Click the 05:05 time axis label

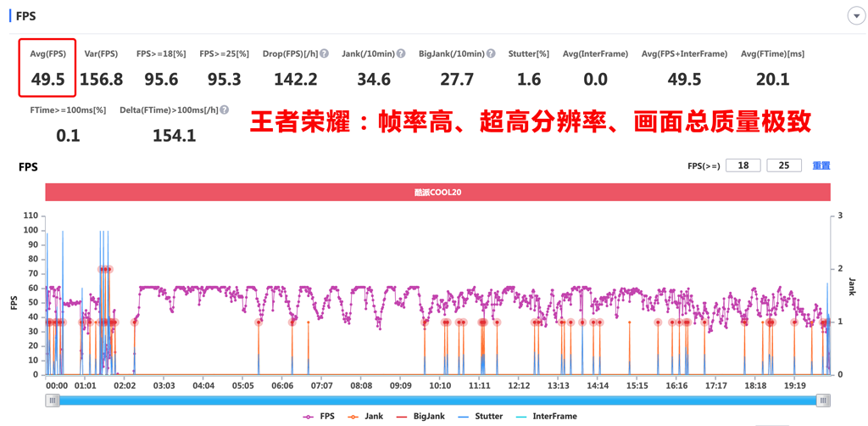(x=242, y=385)
